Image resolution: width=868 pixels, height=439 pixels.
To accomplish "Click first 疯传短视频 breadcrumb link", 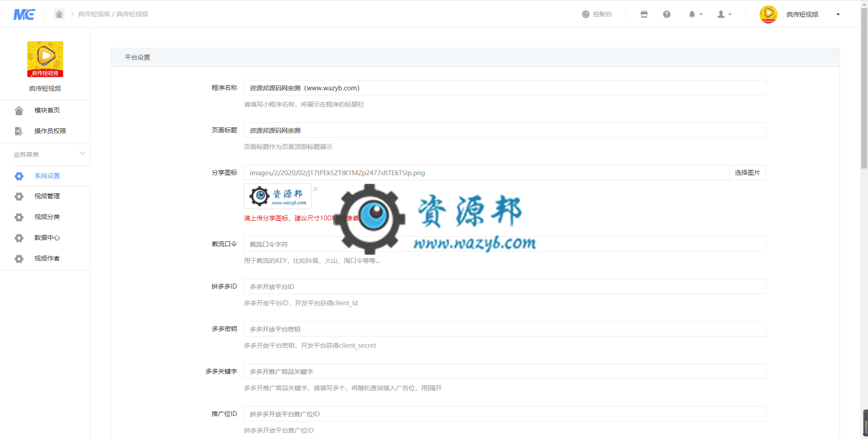I will pyautogui.click(x=94, y=14).
